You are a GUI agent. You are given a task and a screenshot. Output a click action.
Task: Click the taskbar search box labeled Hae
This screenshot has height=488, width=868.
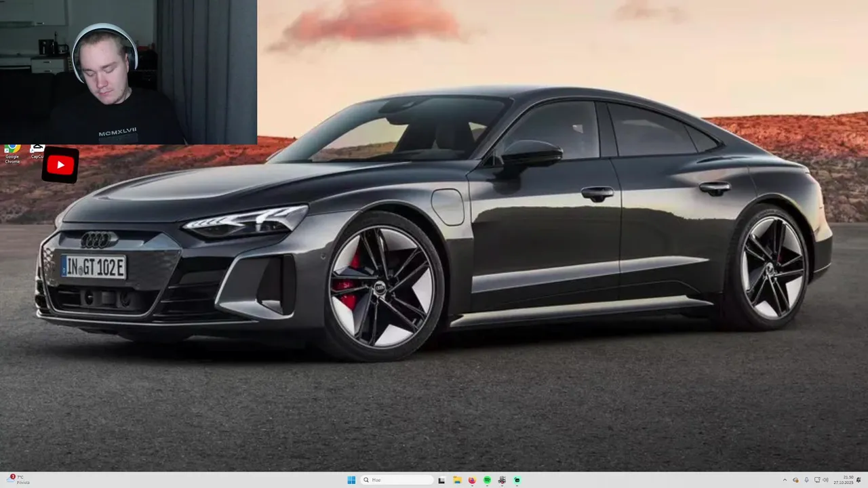point(397,480)
